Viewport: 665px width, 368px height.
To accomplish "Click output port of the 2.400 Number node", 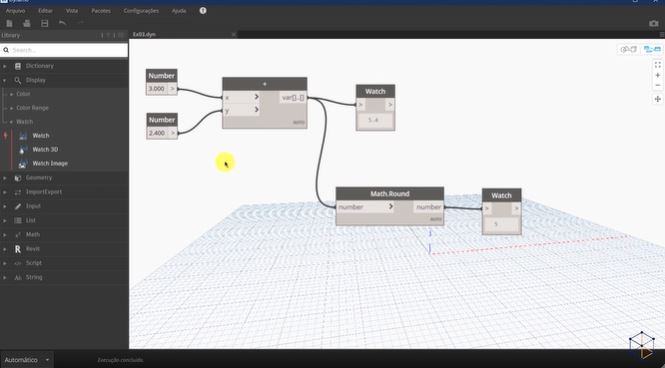I will 173,133.
